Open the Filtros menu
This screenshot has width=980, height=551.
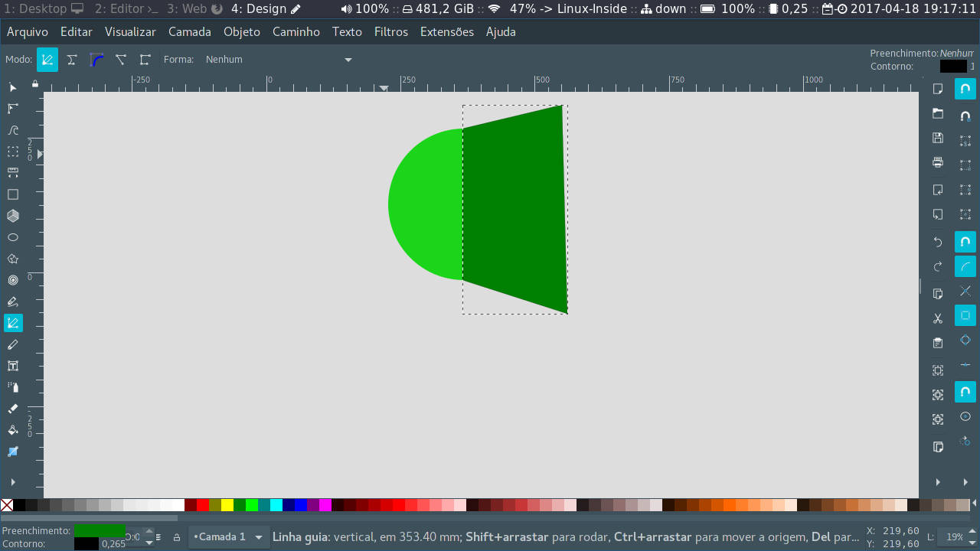[x=391, y=31]
